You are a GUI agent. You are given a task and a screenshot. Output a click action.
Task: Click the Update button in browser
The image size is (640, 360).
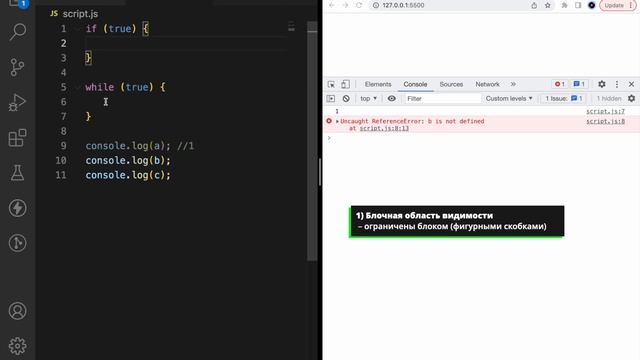click(x=617, y=5)
